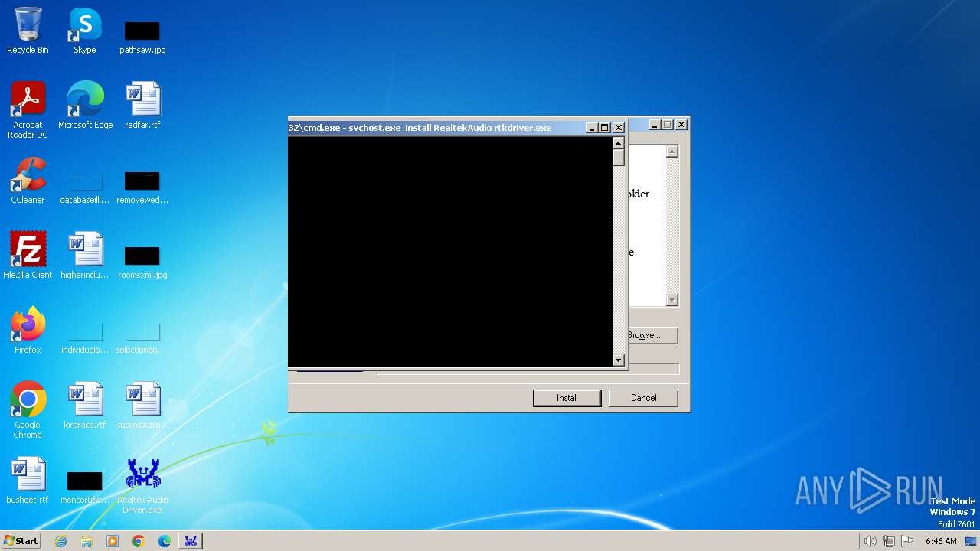Click the cmd window scrollbar thumb
The image size is (980, 551).
(619, 158)
